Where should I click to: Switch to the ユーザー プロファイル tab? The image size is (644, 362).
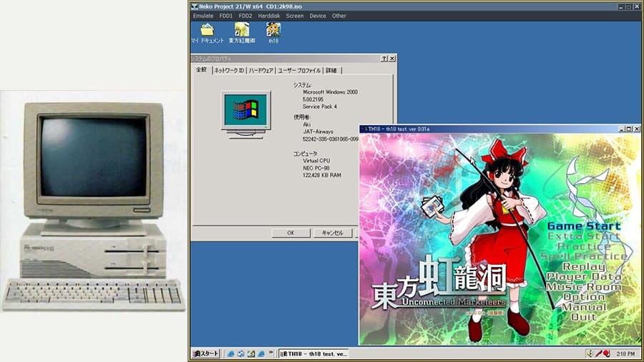299,70
